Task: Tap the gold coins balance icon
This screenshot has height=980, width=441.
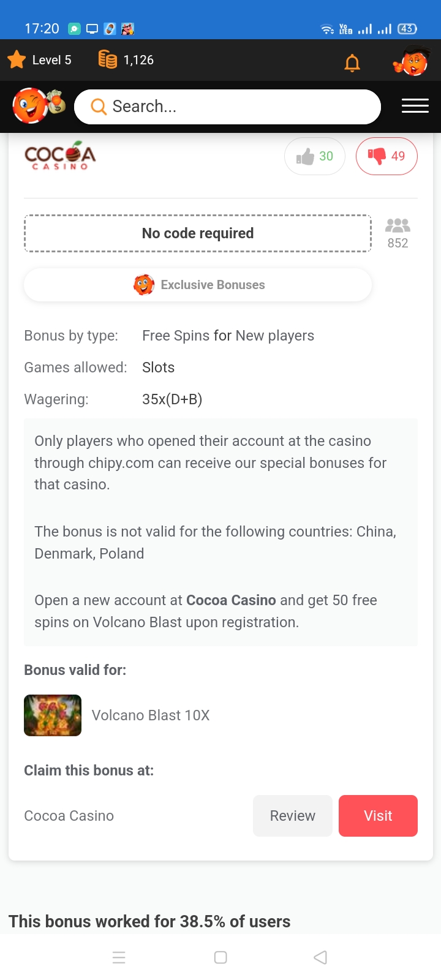Action: (x=108, y=59)
